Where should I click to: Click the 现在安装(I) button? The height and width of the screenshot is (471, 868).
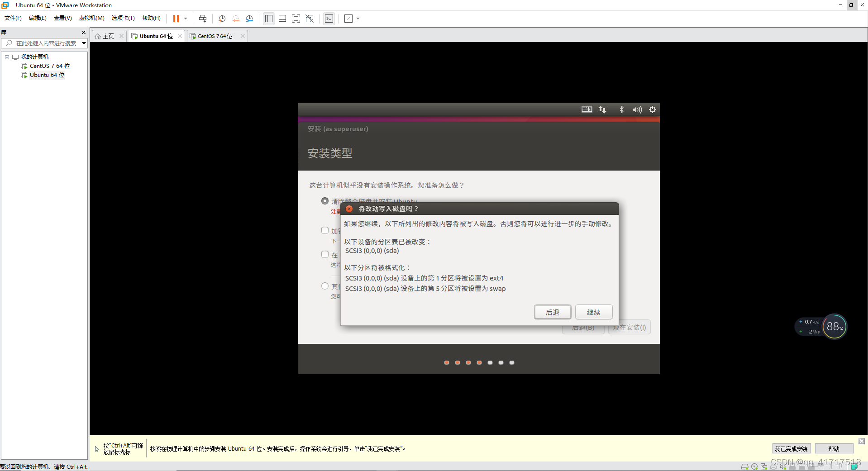point(630,328)
